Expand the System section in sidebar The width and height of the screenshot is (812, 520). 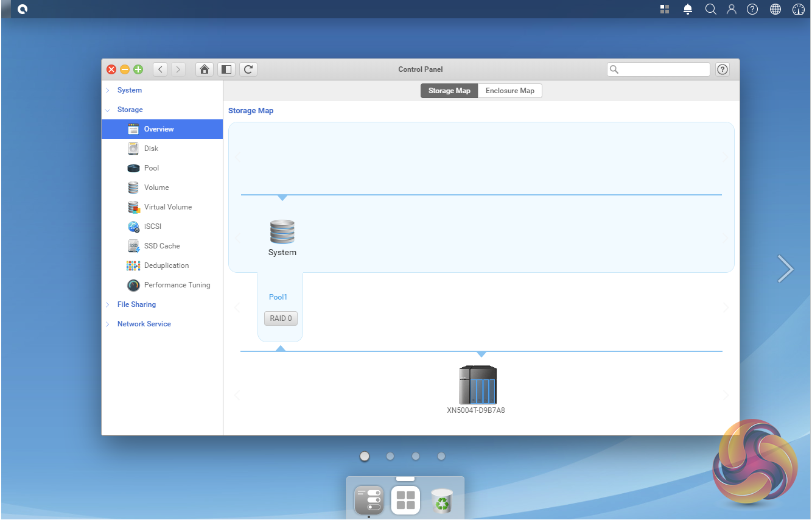[129, 90]
